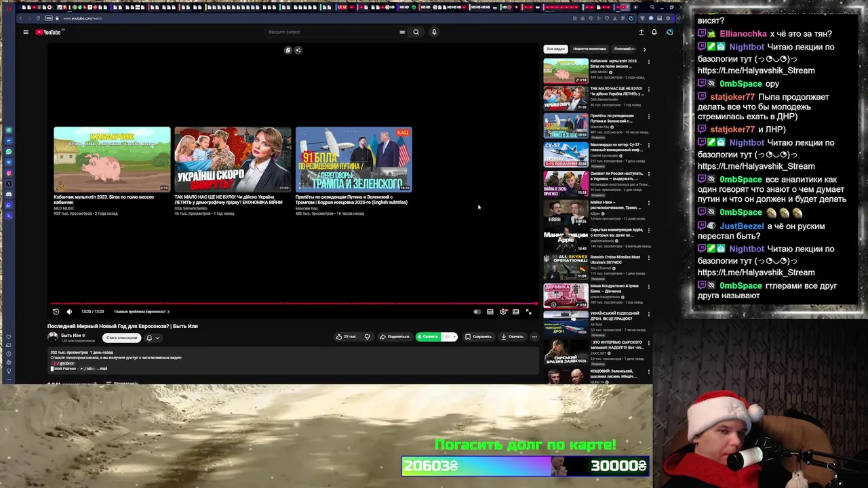The image size is (868, 488).
Task: Open endscreen '91 БПЛА по резиденции Путина' thumbnail
Action: (353, 159)
